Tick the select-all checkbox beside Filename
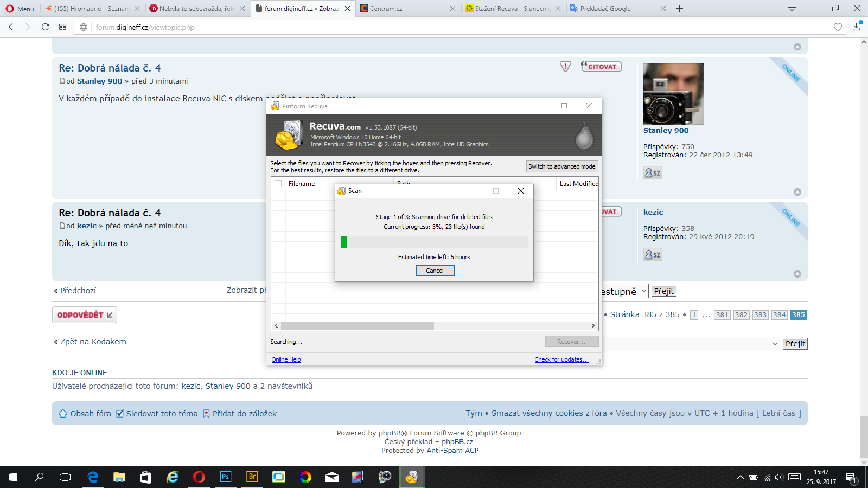This screenshot has height=488, width=868. pos(278,184)
